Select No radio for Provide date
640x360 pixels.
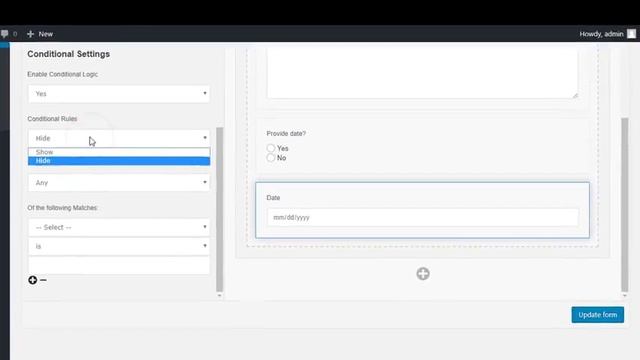click(271, 158)
